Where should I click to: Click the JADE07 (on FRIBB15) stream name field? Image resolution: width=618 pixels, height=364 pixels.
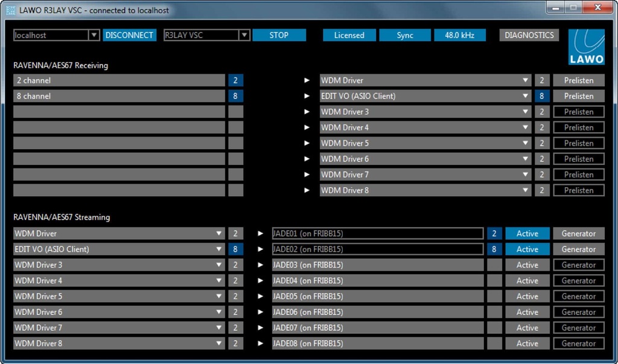(378, 328)
